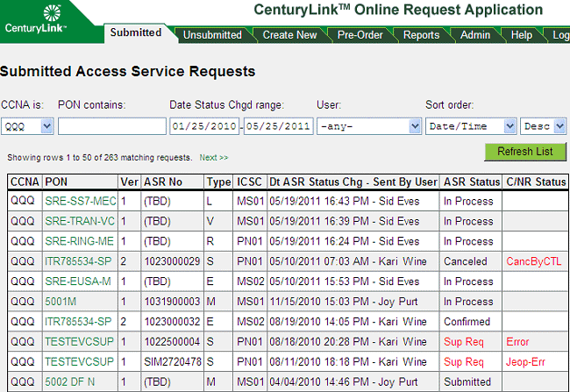The width and height of the screenshot is (570, 392).
Task: Edit the start date 01/25/2010 field
Action: point(204,126)
